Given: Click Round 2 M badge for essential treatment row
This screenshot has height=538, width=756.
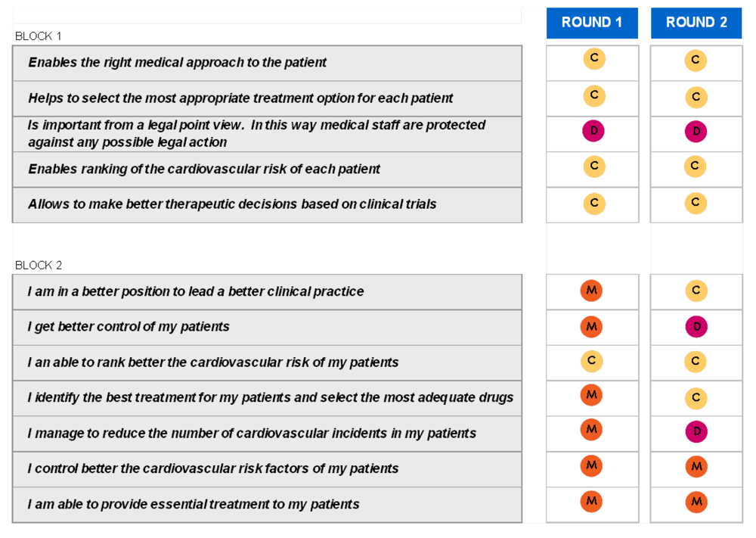Looking at the screenshot, I should [x=696, y=502].
